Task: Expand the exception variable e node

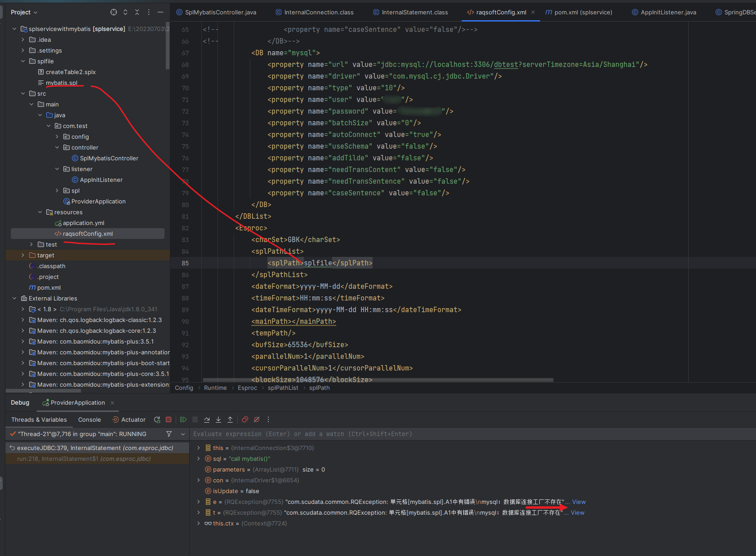Action: (x=199, y=502)
